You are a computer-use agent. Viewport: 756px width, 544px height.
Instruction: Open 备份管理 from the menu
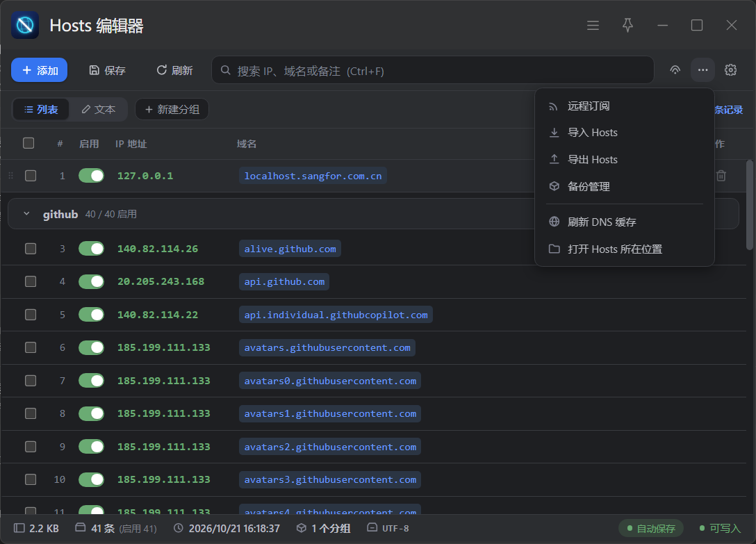tap(625, 187)
